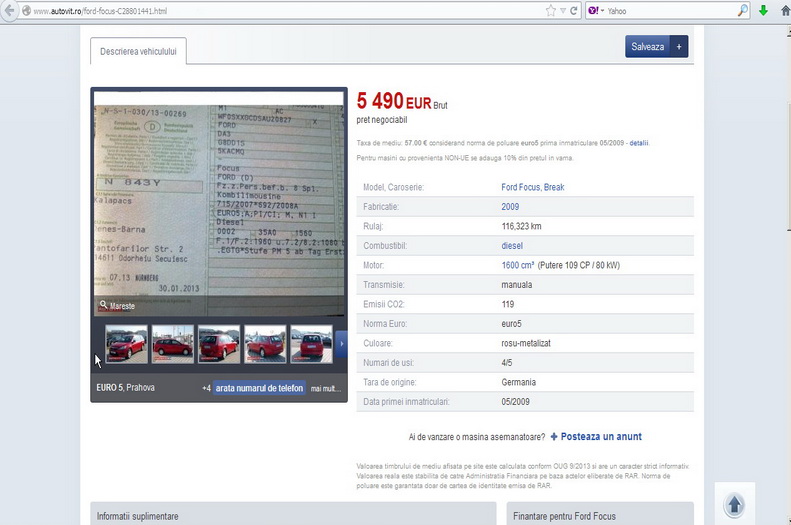Select the first red car thumbnail

(x=126, y=343)
